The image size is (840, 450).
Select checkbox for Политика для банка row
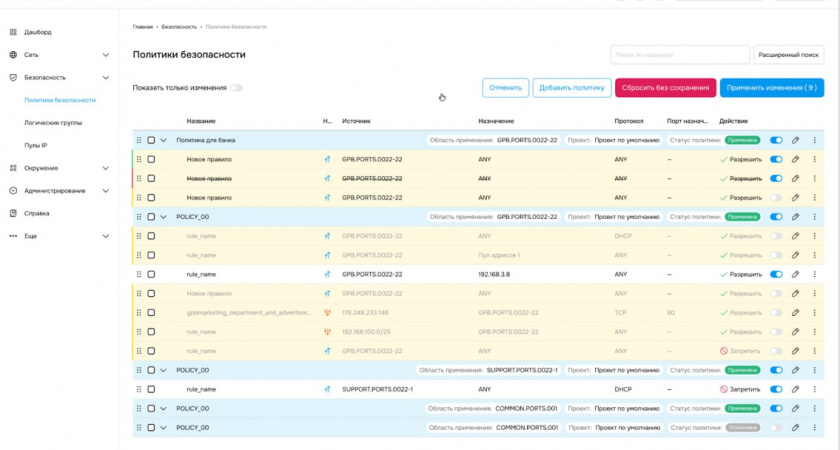click(151, 141)
